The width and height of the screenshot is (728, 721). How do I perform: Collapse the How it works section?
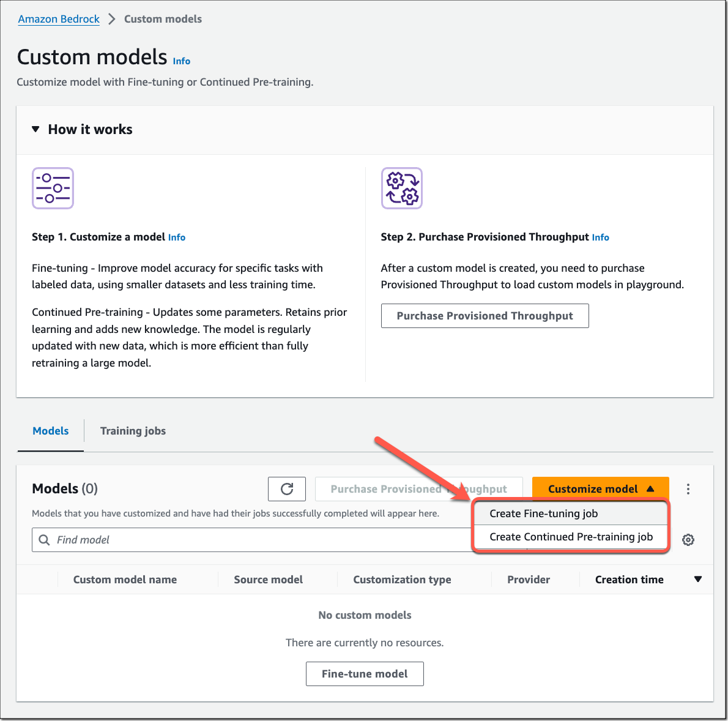(x=36, y=129)
